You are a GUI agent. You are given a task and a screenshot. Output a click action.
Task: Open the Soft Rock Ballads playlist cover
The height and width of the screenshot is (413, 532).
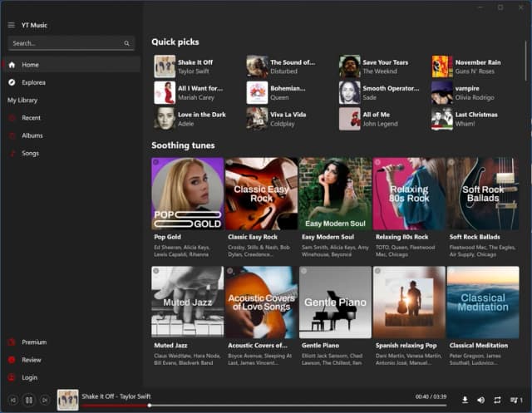(x=483, y=194)
